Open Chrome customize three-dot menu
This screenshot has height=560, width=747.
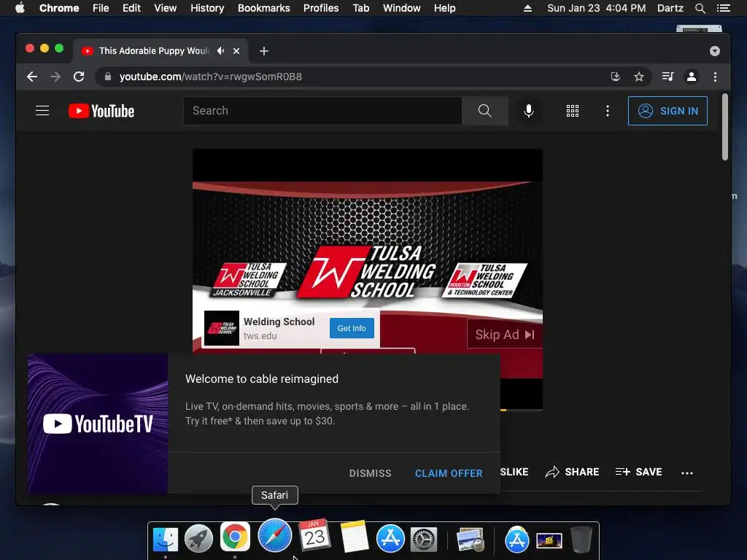click(715, 77)
